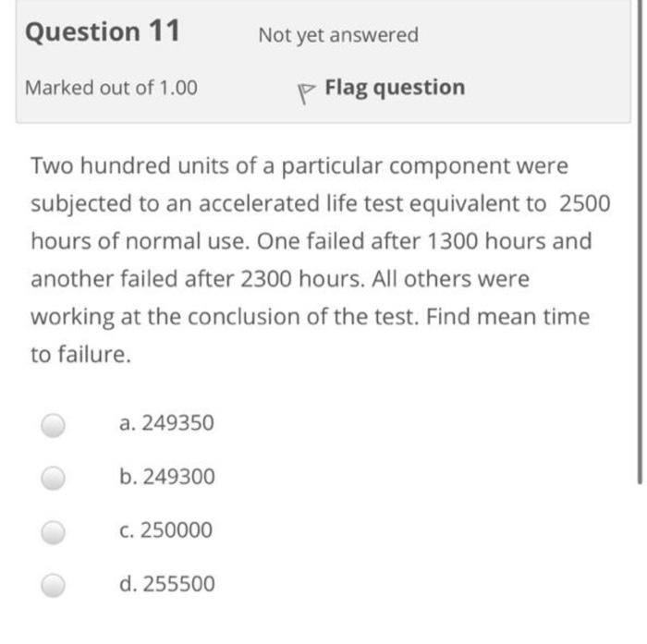Pick the radio button for option c

pos(54,532)
